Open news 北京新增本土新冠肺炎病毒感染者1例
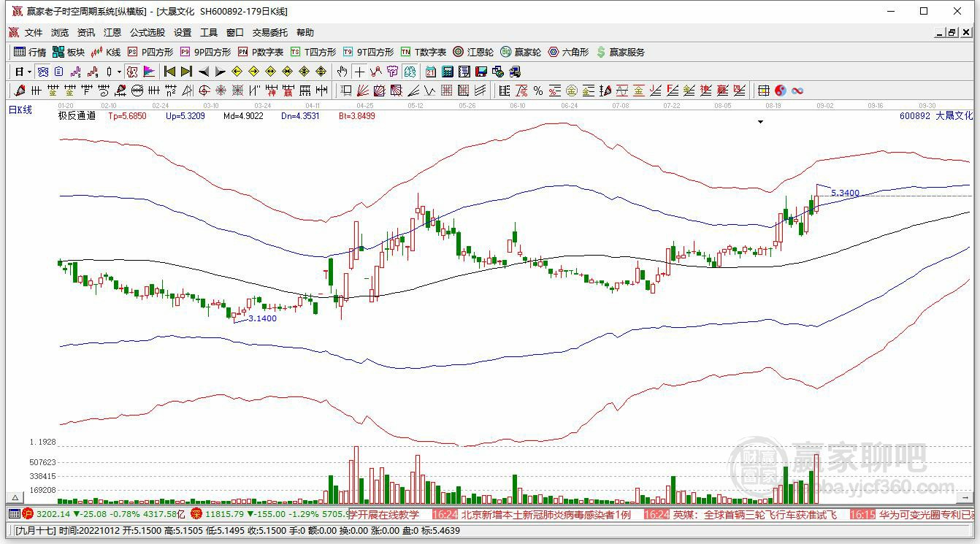Viewport: 980px width, 544px height. click(545, 515)
